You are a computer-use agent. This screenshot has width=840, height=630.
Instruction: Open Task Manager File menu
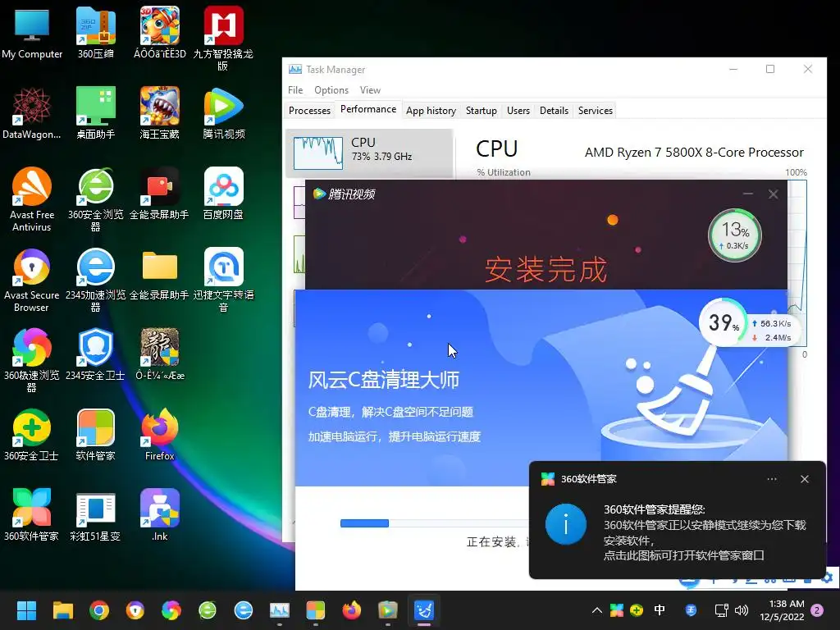pyautogui.click(x=295, y=90)
